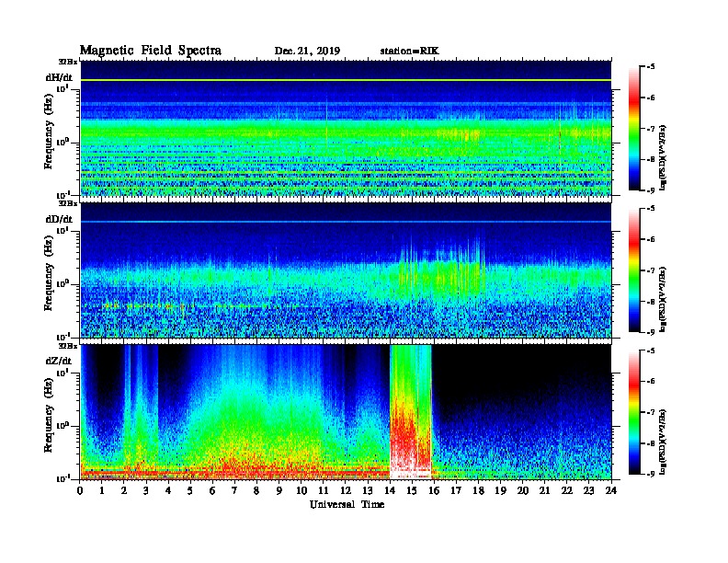This screenshot has height=563, width=728.
Task: Click the log(PSD) label beside dZ/dt color scale
Action: [x=664, y=441]
